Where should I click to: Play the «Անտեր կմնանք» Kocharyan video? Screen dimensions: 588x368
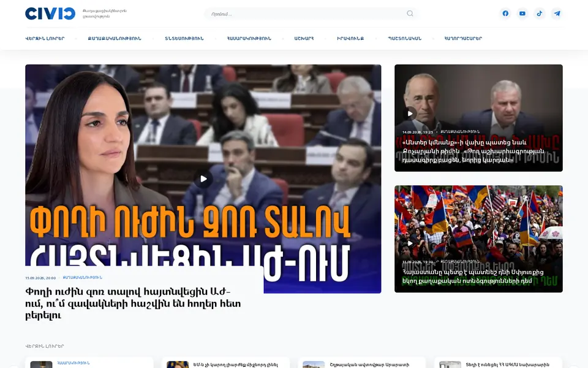pos(410,113)
